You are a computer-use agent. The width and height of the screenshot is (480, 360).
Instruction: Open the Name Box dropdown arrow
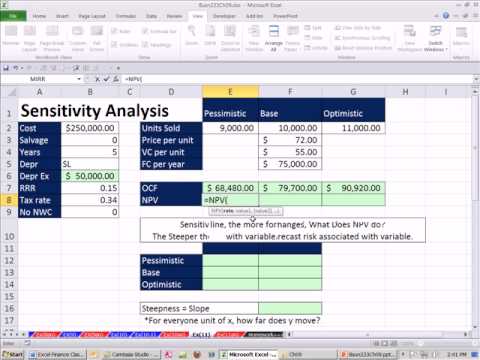pyautogui.click(x=79, y=79)
